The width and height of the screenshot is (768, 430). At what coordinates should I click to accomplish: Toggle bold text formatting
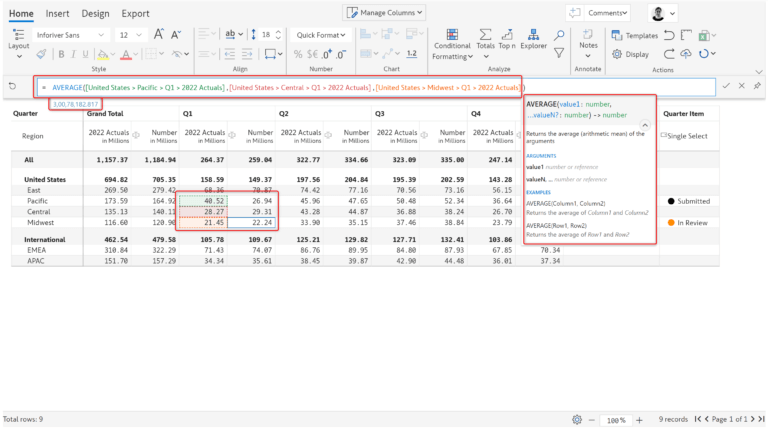pos(61,54)
